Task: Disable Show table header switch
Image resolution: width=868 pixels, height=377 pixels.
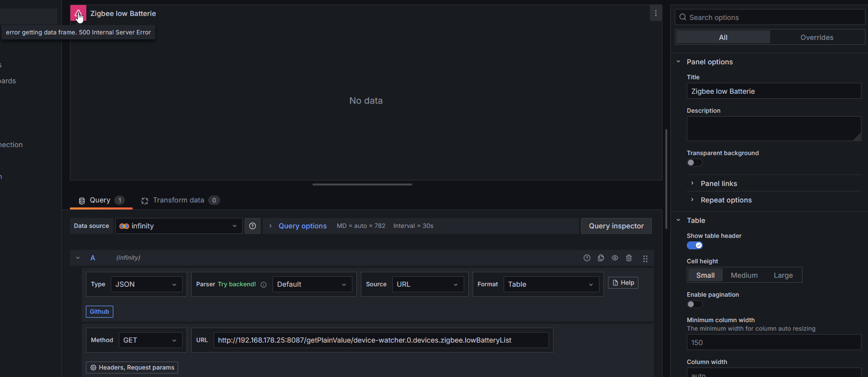Action: (694, 245)
